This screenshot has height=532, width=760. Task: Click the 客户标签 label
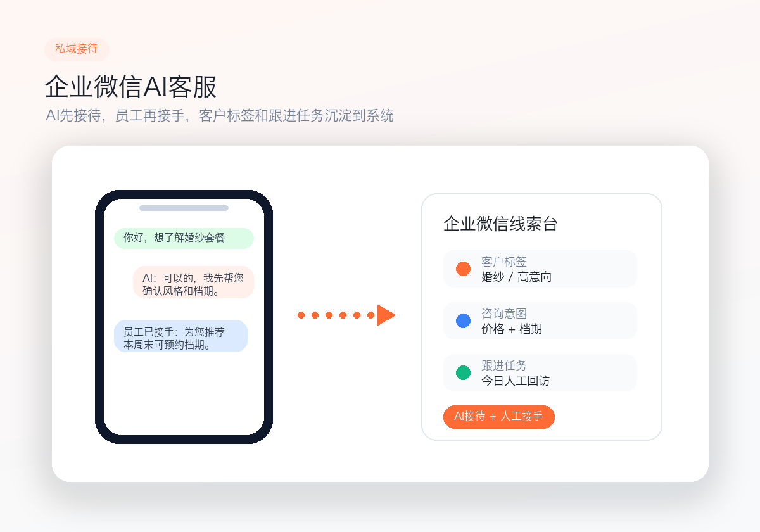[504, 262]
